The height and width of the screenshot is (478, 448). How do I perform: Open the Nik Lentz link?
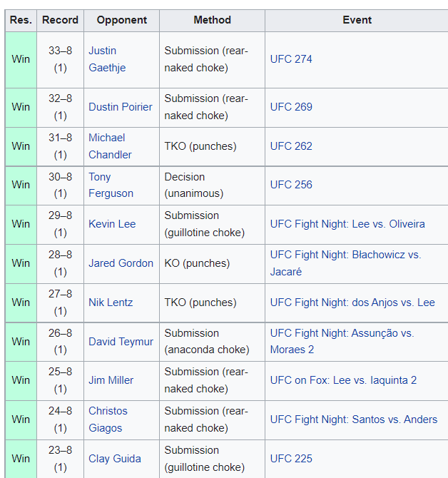111,302
